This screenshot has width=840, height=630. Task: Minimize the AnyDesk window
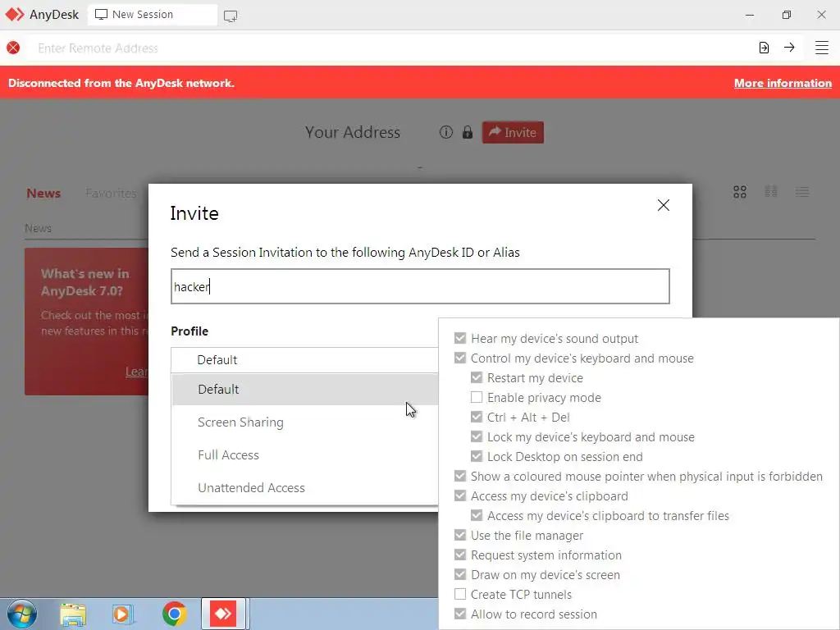pyautogui.click(x=750, y=15)
